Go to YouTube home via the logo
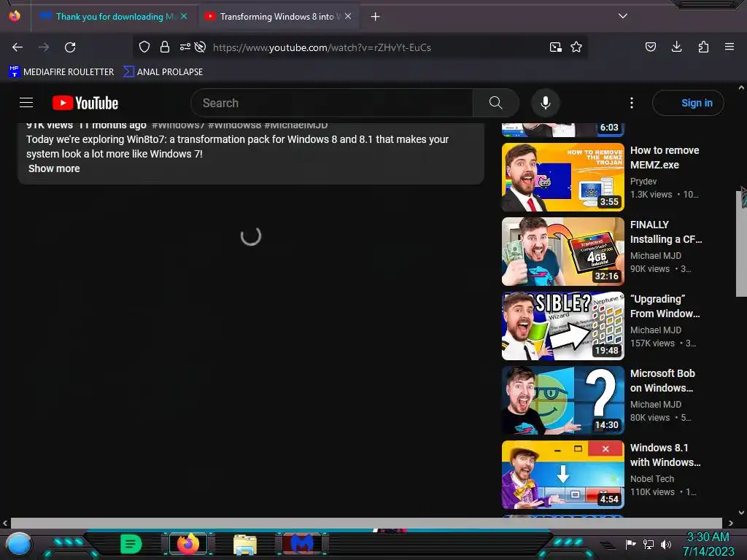The height and width of the screenshot is (560, 747). [85, 103]
